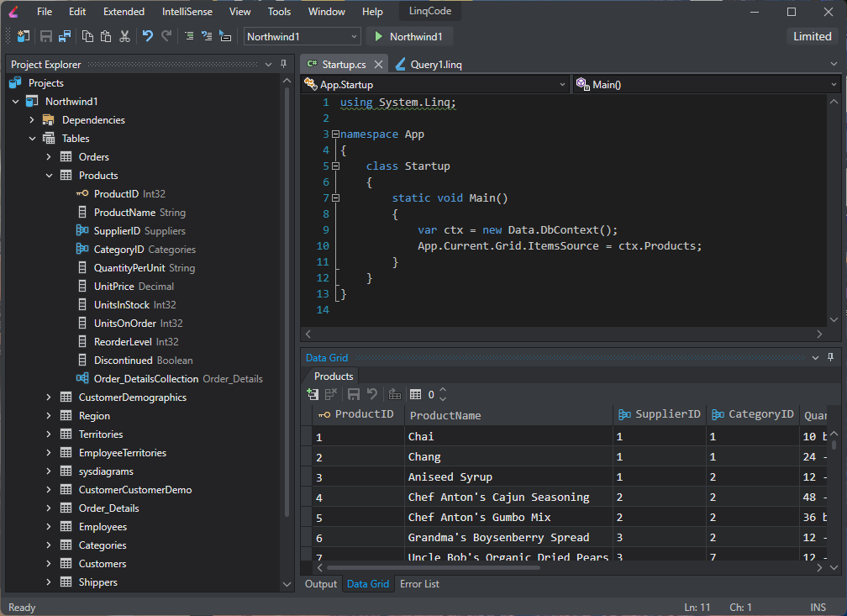Click the Data Grid refresh data icon
This screenshot has height=616, width=847.
[x=395, y=394]
